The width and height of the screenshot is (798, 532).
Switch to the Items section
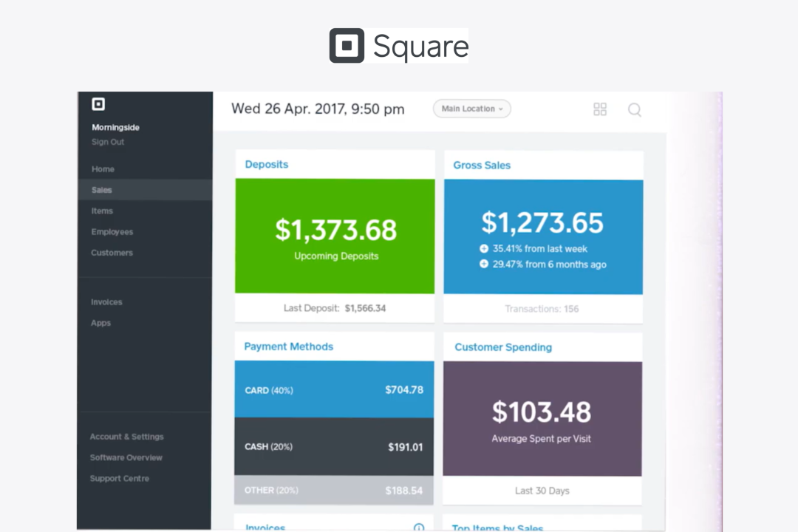point(102,211)
